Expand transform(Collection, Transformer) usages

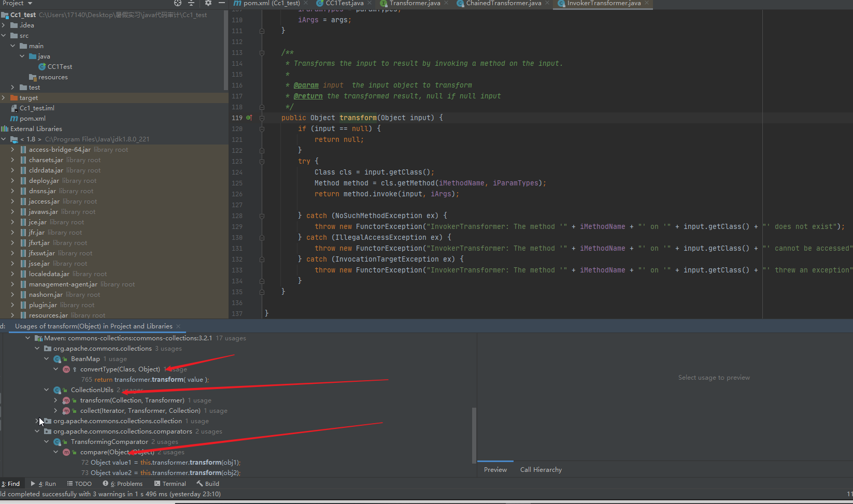[x=55, y=400]
